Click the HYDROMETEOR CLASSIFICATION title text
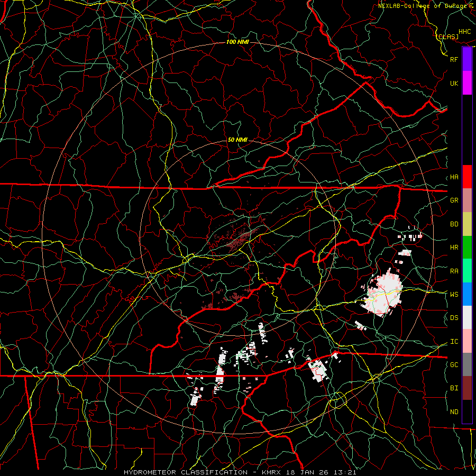476x476 pixels. point(186,472)
